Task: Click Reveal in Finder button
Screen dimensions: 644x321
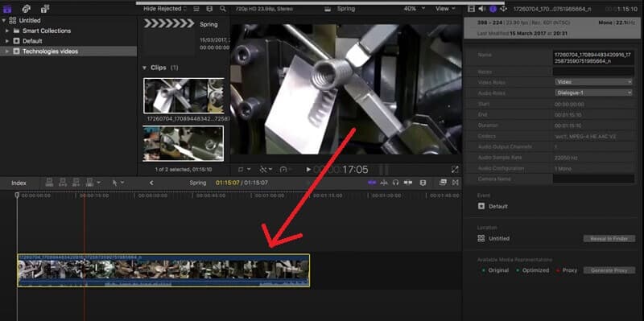Action: [x=609, y=238]
